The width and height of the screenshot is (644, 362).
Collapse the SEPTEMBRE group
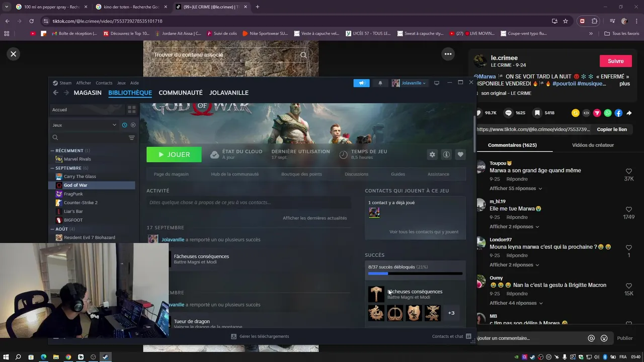tap(52, 168)
